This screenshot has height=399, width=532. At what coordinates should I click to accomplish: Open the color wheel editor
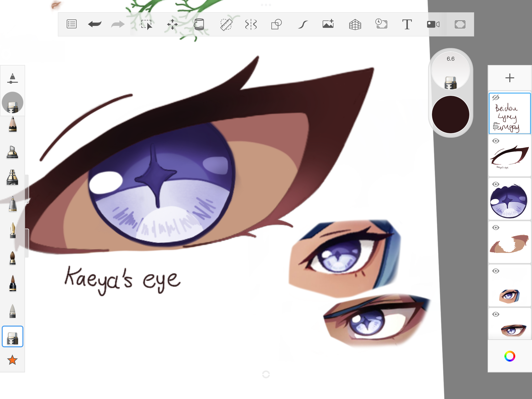510,356
